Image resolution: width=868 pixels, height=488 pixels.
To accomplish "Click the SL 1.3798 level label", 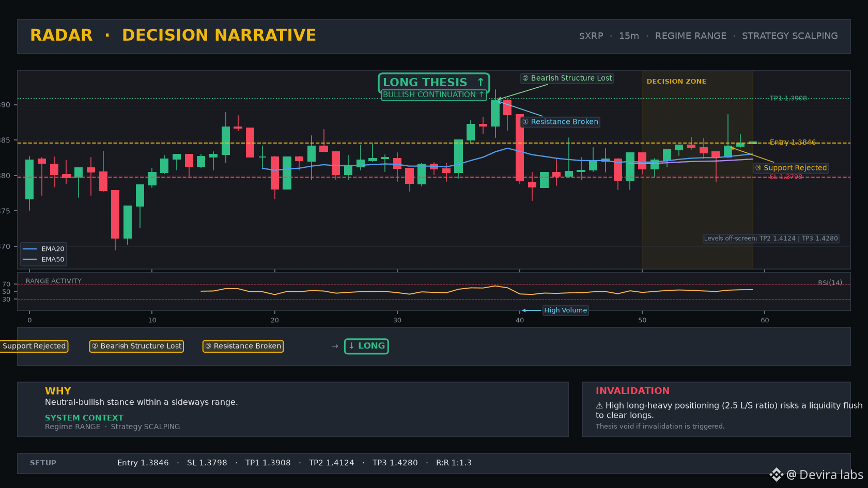I will pyautogui.click(x=786, y=177).
